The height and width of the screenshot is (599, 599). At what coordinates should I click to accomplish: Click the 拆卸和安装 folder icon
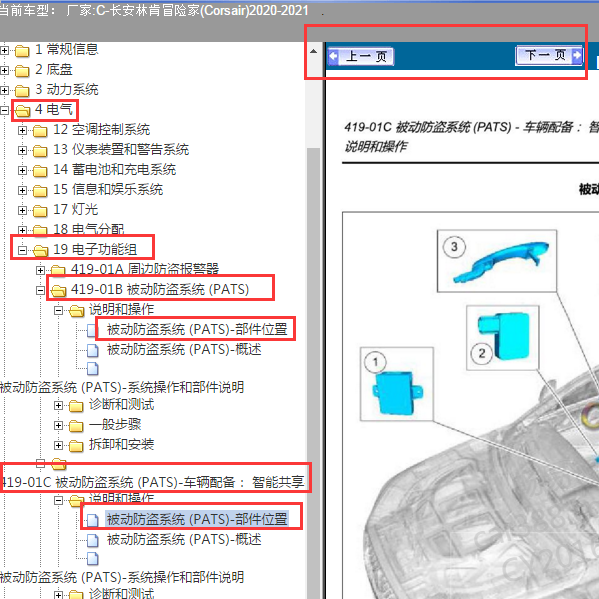click(x=76, y=445)
